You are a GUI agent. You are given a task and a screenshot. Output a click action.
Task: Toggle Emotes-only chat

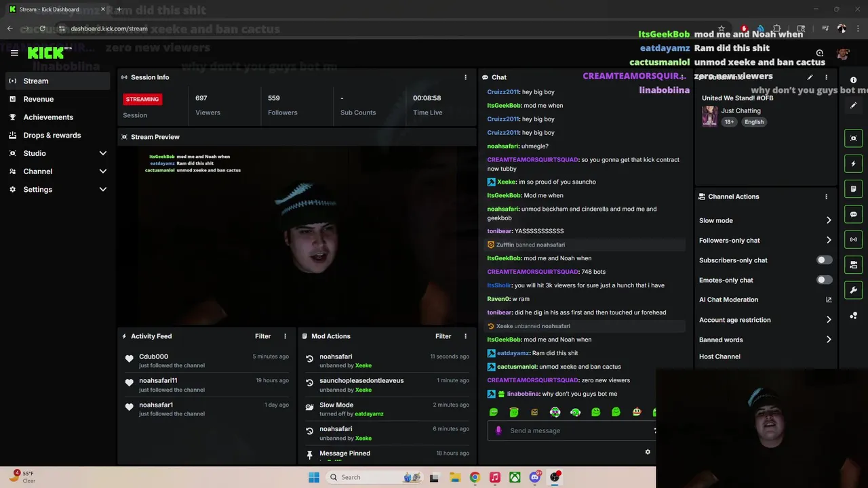pyautogui.click(x=824, y=280)
